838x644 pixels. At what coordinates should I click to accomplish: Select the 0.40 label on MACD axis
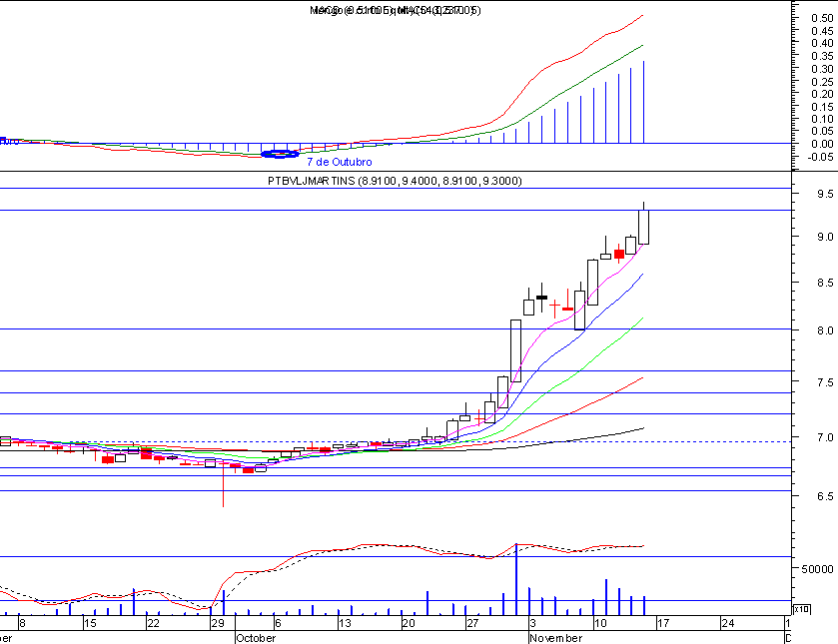tap(822, 43)
